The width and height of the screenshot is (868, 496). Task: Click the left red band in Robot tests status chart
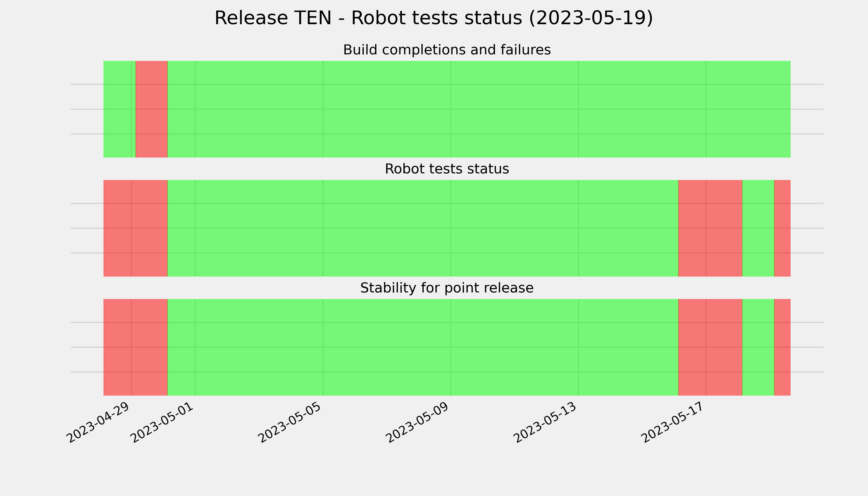[136, 228]
